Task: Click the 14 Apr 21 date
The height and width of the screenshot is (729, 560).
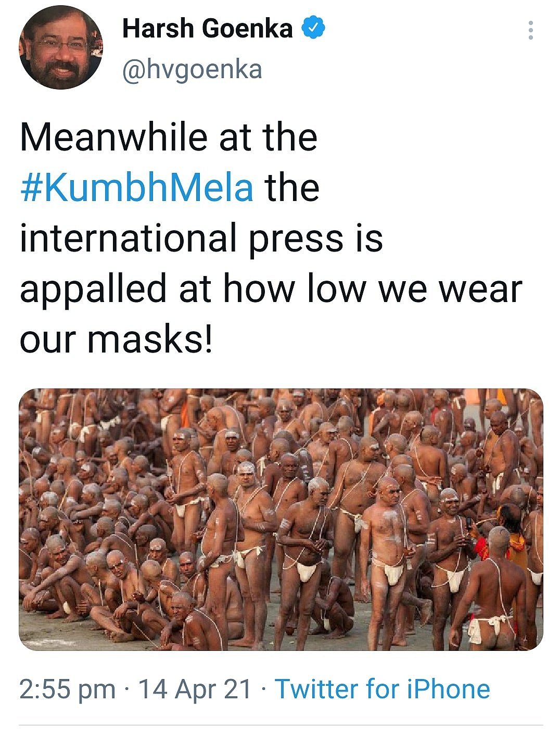Action: 195,689
